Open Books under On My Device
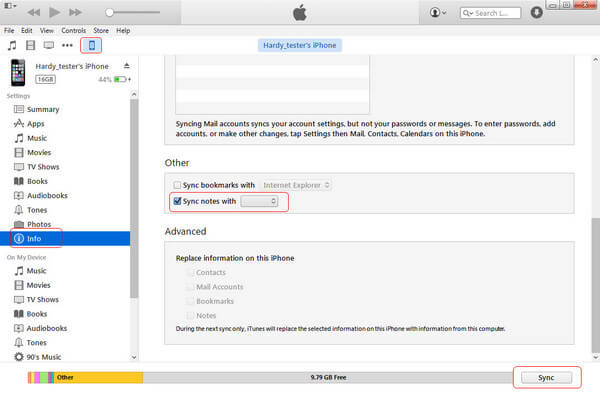The image size is (600, 393). [x=65, y=314]
